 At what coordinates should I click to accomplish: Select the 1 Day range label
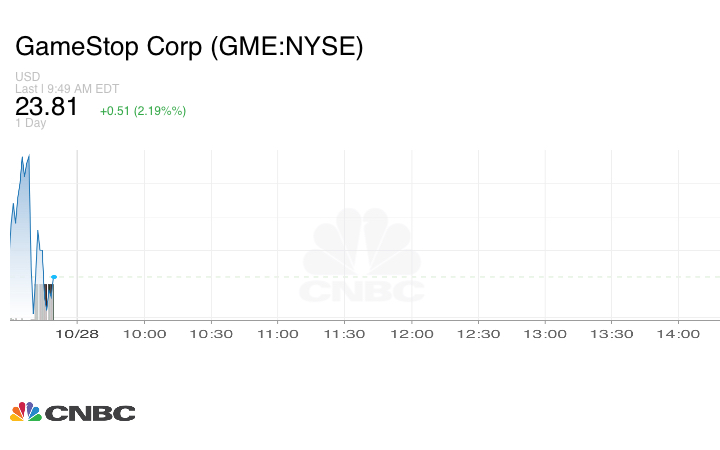tap(31, 123)
